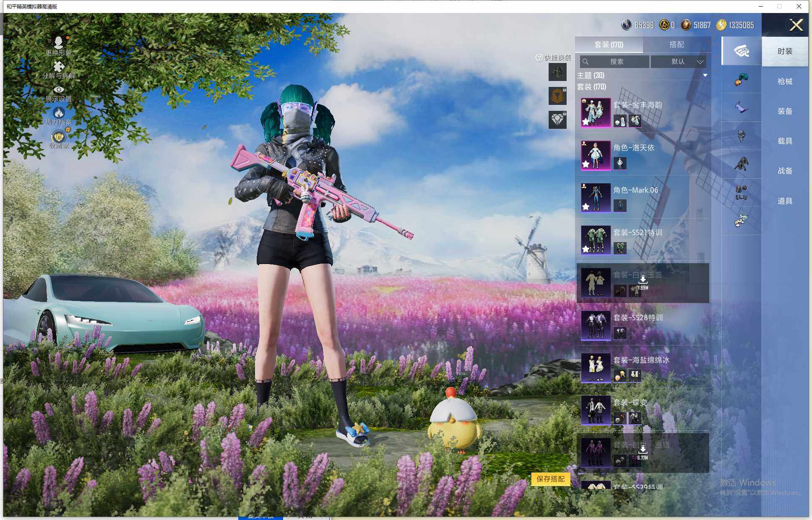Select the hair and headwear category icon

click(741, 79)
